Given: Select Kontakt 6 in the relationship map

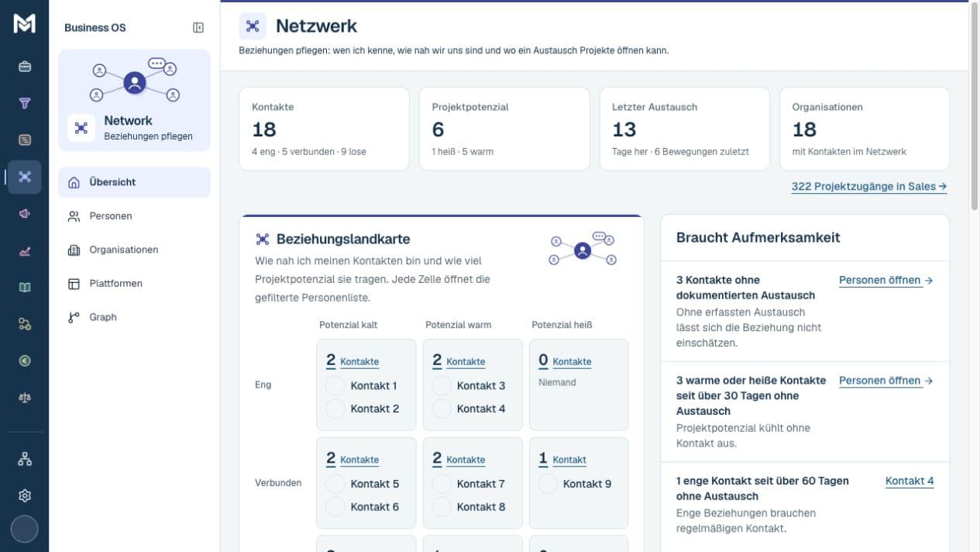Looking at the screenshot, I should point(362,507).
